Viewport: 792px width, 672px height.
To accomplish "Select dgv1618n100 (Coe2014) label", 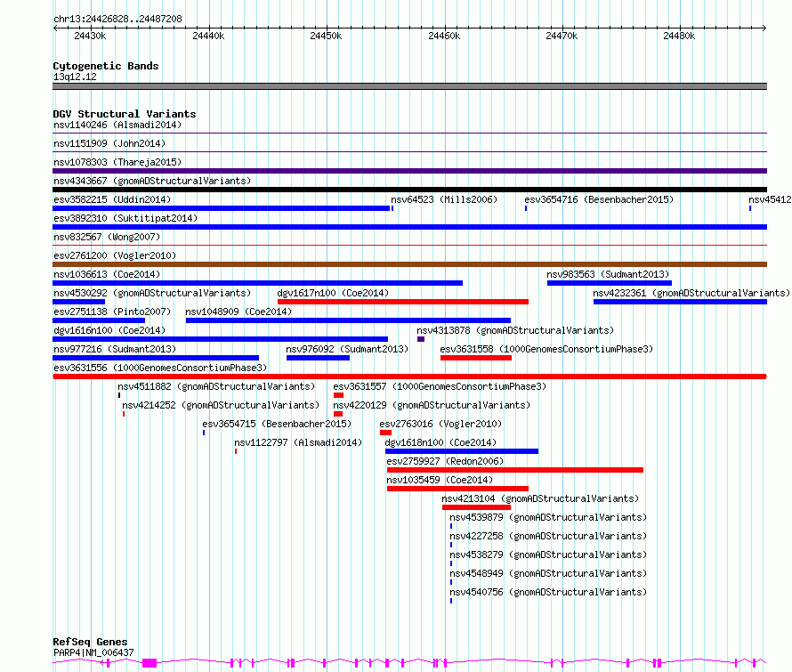I will click(440, 442).
